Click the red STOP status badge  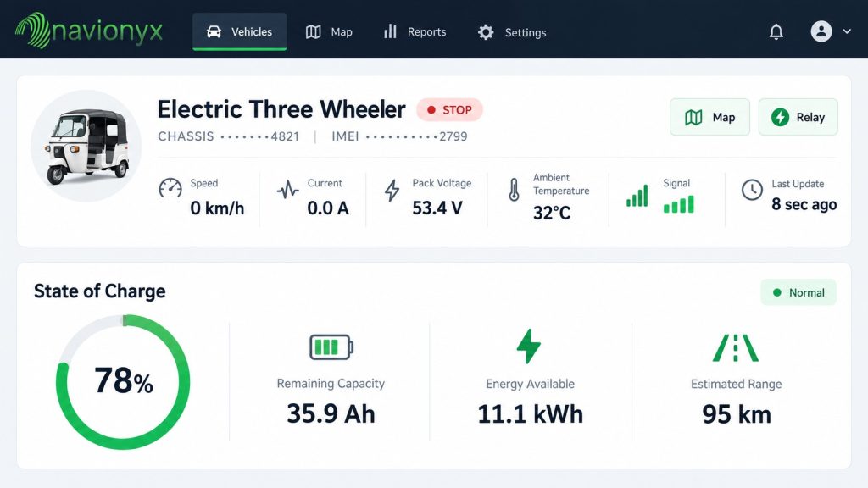click(449, 109)
